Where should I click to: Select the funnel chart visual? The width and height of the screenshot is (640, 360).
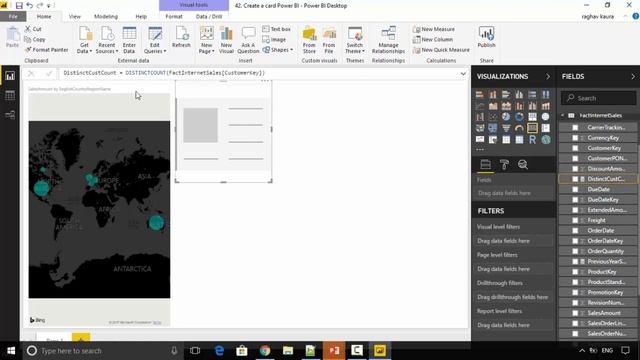(x=506, y=128)
